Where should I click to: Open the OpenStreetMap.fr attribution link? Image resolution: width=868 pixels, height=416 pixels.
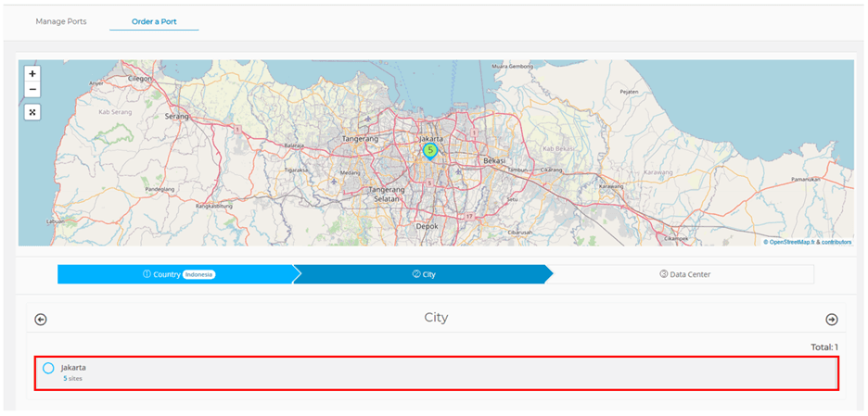coord(792,243)
